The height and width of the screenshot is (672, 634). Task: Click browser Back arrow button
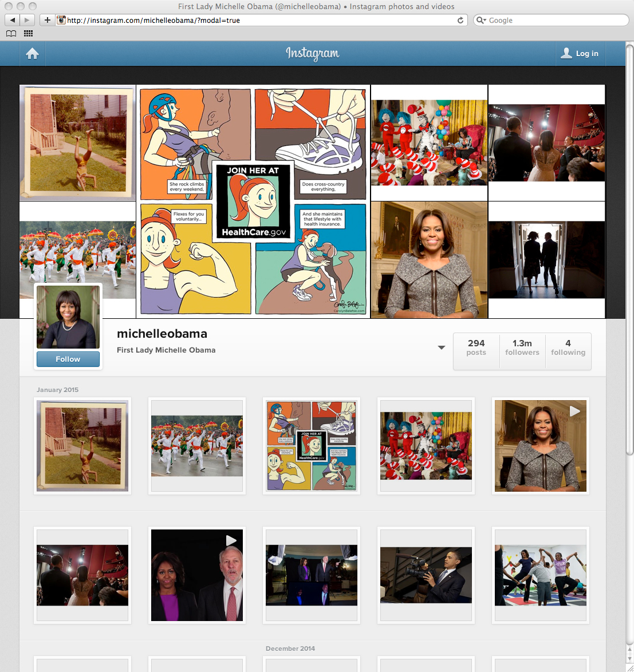point(12,20)
